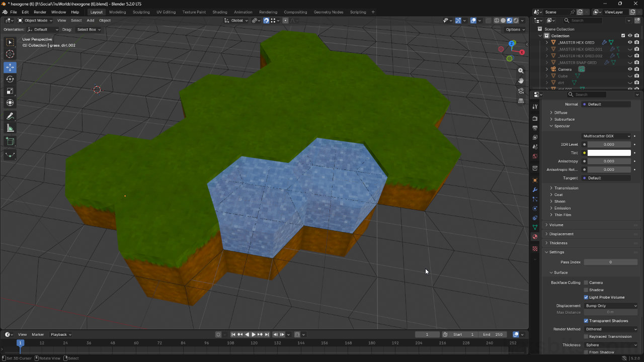Click the viewport Options button

(x=515, y=30)
